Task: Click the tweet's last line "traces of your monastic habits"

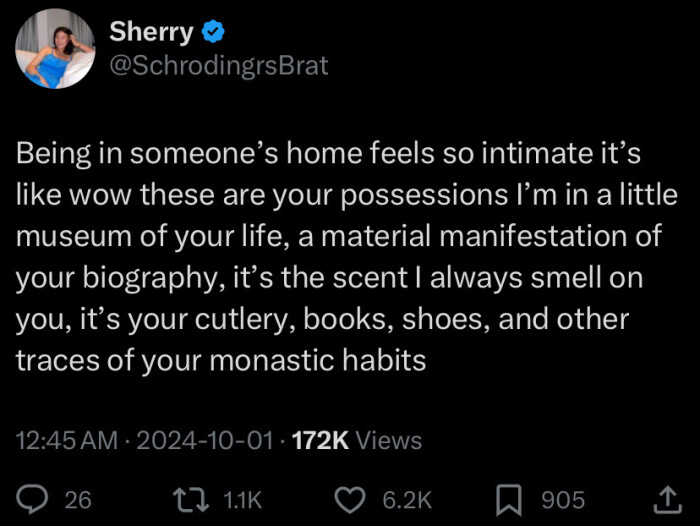Action: coord(220,360)
